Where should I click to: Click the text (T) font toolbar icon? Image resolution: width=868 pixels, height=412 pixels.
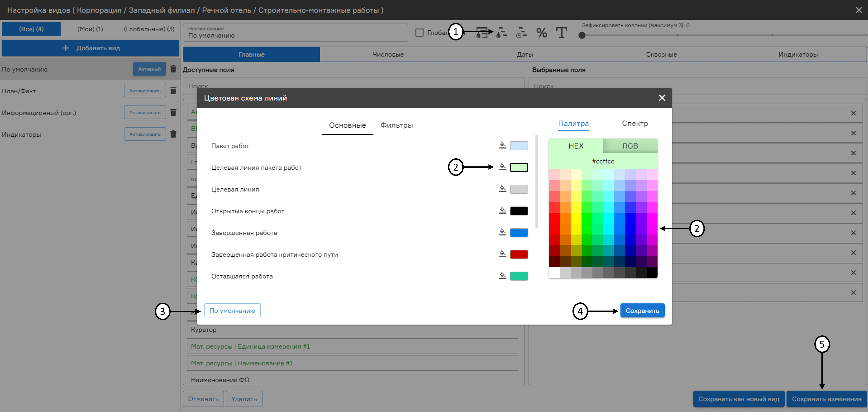tap(561, 33)
